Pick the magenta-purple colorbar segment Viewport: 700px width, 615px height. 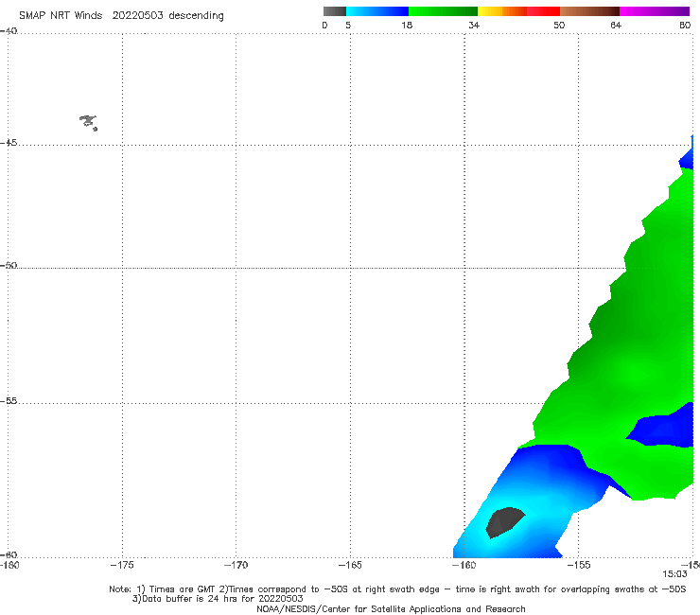655,11
